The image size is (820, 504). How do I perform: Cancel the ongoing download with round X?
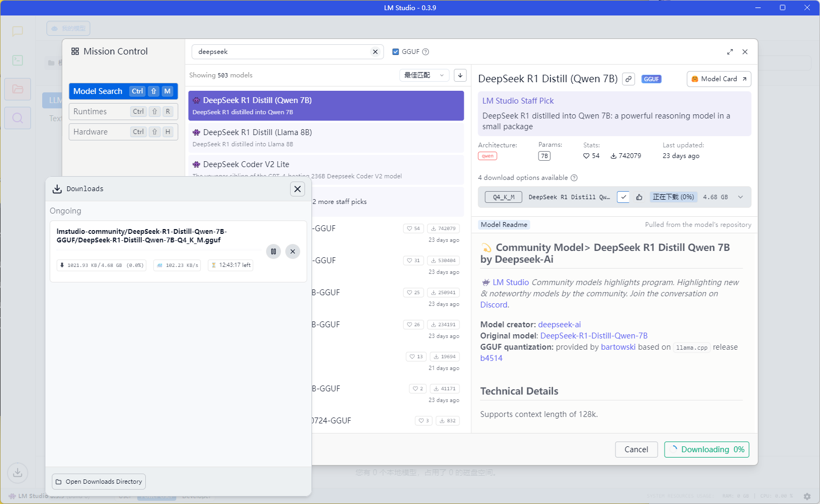[x=293, y=251]
